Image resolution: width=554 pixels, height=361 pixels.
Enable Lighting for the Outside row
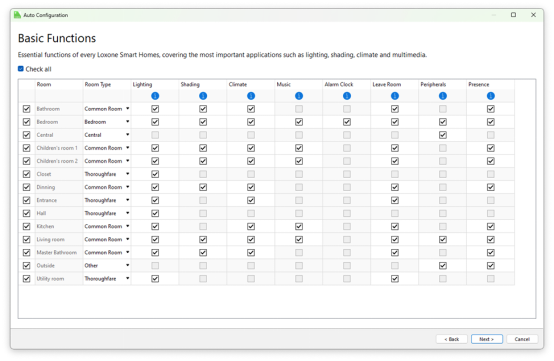(x=155, y=266)
